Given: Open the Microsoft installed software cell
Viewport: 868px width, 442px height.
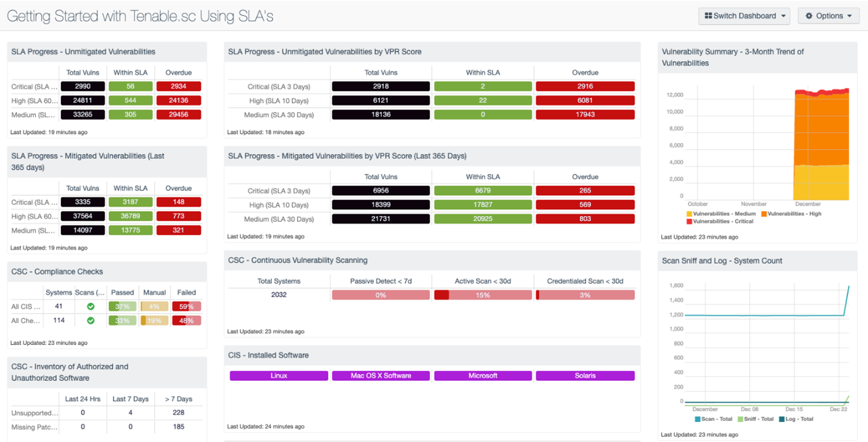Looking at the screenshot, I should [483, 376].
